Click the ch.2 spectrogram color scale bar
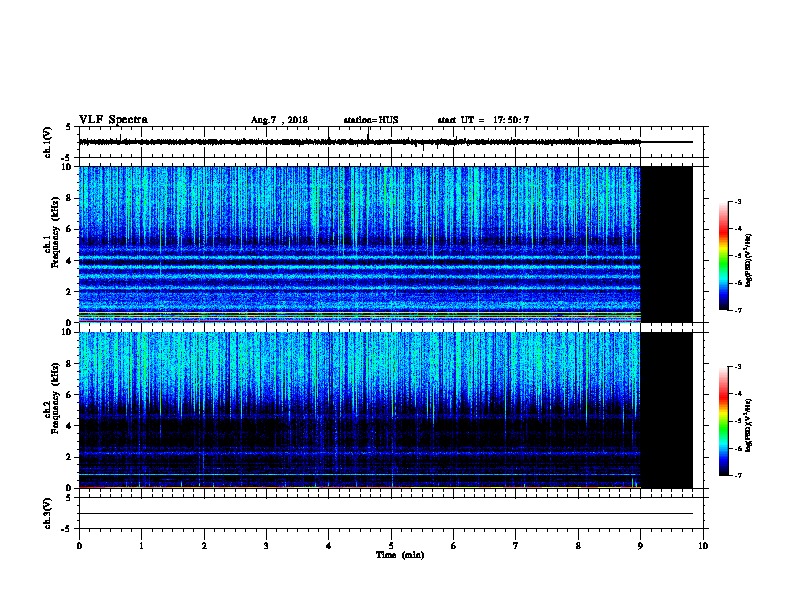Image resolution: width=792 pixels, height=612 pixels. coord(723,421)
